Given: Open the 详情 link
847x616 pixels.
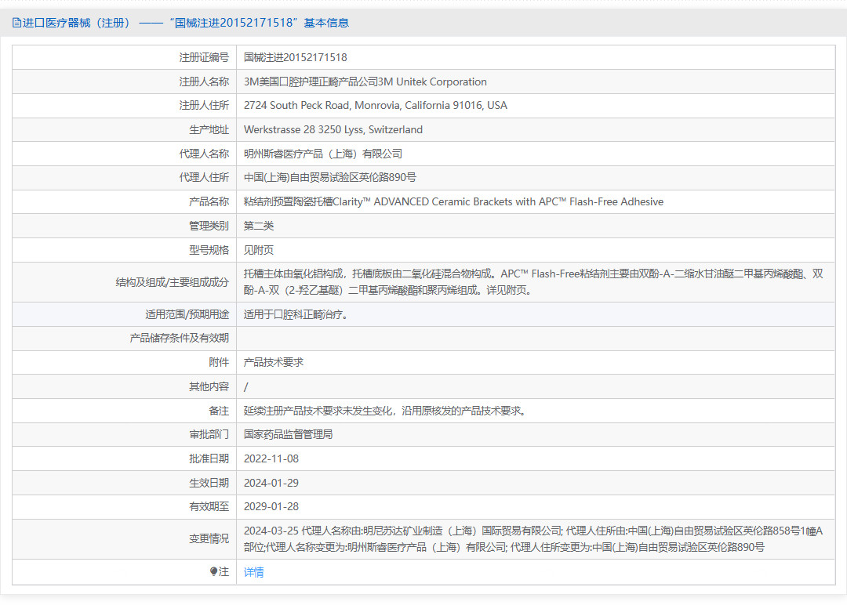Looking at the screenshot, I should pos(253,572).
